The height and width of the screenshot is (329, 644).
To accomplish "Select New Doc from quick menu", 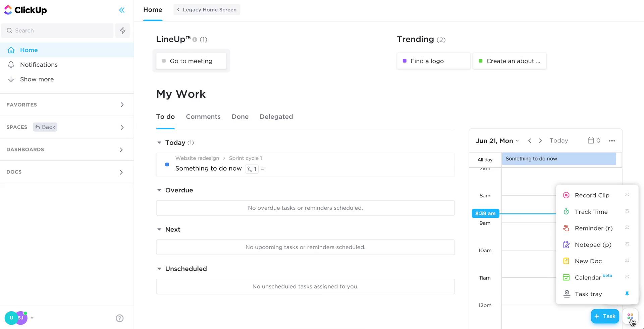I will click(x=588, y=261).
